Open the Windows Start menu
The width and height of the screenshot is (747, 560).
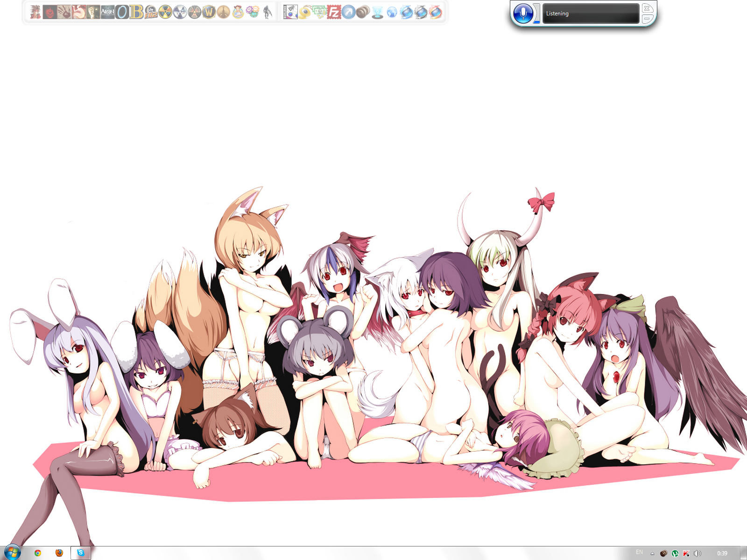tap(11, 553)
